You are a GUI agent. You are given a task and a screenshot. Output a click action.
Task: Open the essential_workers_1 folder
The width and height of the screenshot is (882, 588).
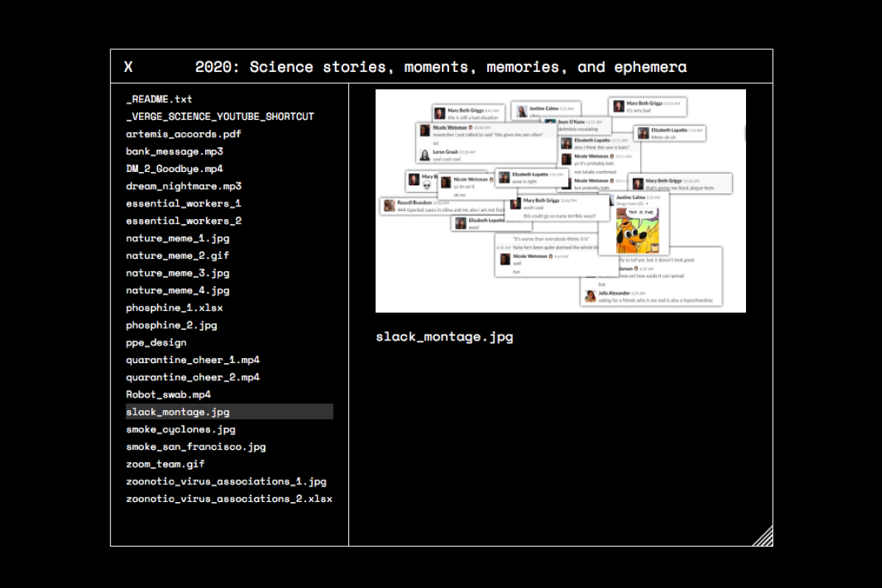[183, 204]
